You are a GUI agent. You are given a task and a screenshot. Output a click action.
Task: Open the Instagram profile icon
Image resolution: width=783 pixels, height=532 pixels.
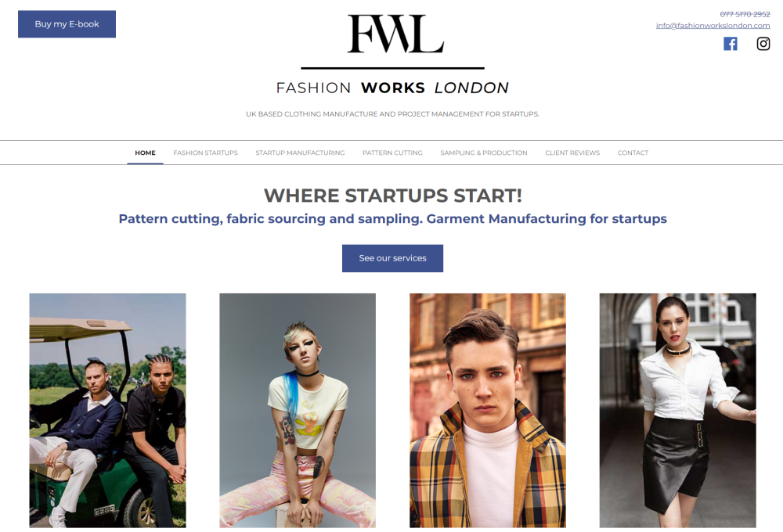[x=763, y=44]
